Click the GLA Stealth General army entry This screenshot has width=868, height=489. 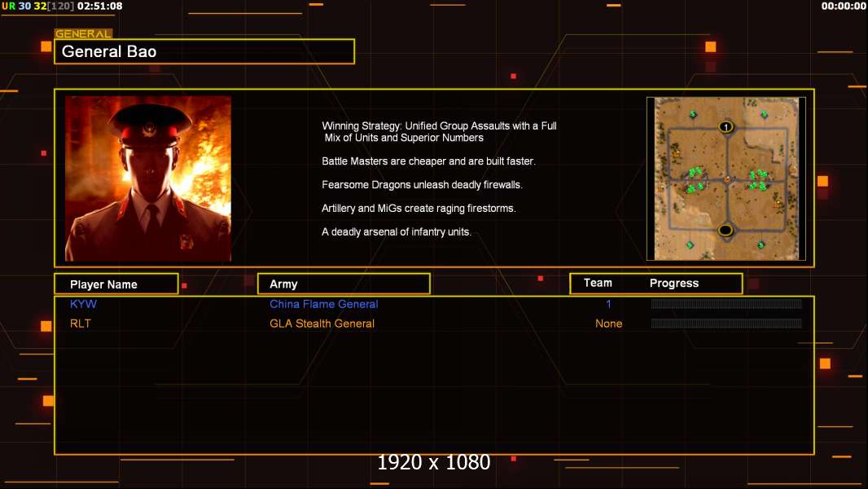322,324
